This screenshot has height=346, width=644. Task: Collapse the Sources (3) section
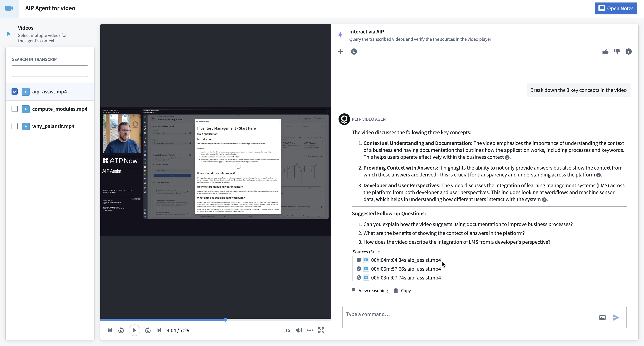(x=379, y=252)
